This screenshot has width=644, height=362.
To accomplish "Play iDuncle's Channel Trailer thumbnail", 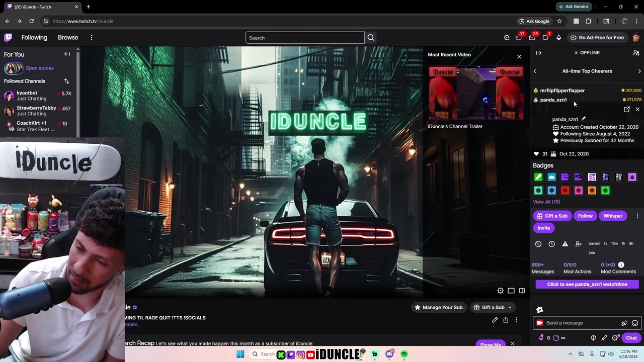I will [x=476, y=94].
